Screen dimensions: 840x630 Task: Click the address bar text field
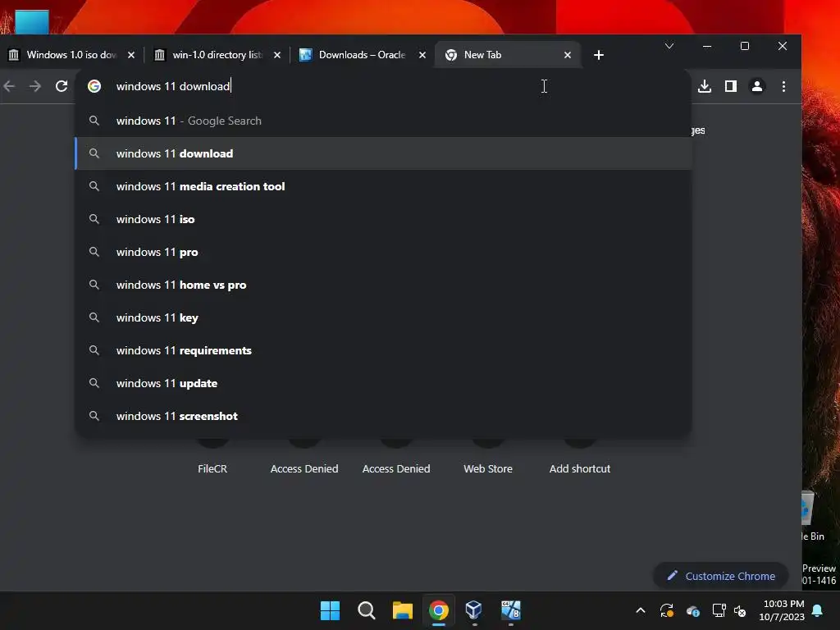pos(383,86)
